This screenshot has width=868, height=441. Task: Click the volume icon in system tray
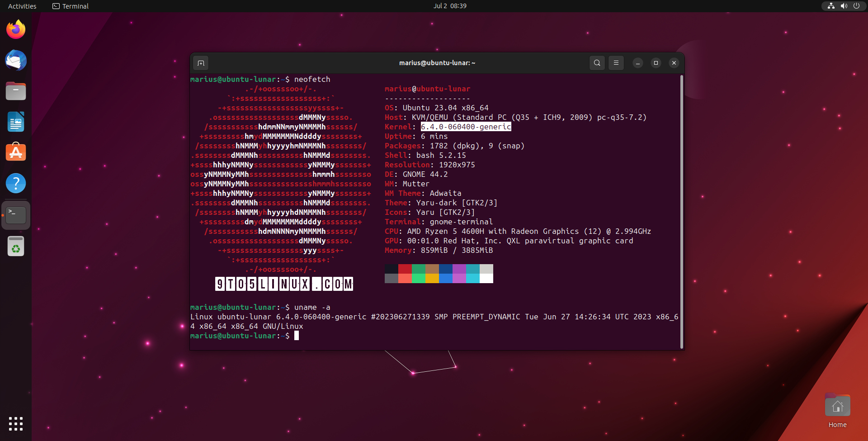click(x=844, y=6)
